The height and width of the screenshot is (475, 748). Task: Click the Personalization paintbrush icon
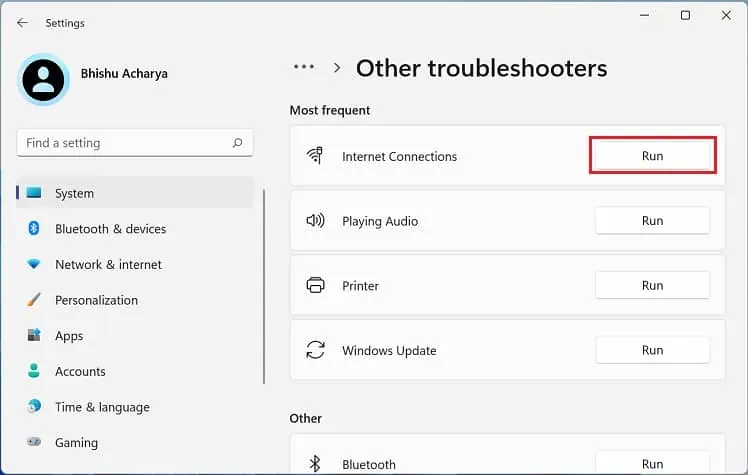coord(34,300)
